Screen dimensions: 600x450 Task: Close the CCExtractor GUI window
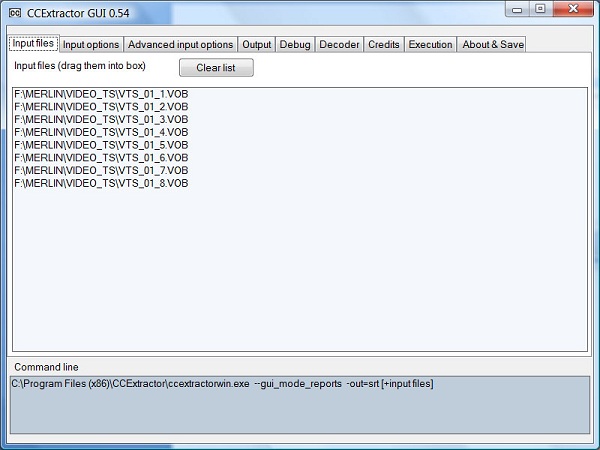(573, 9)
